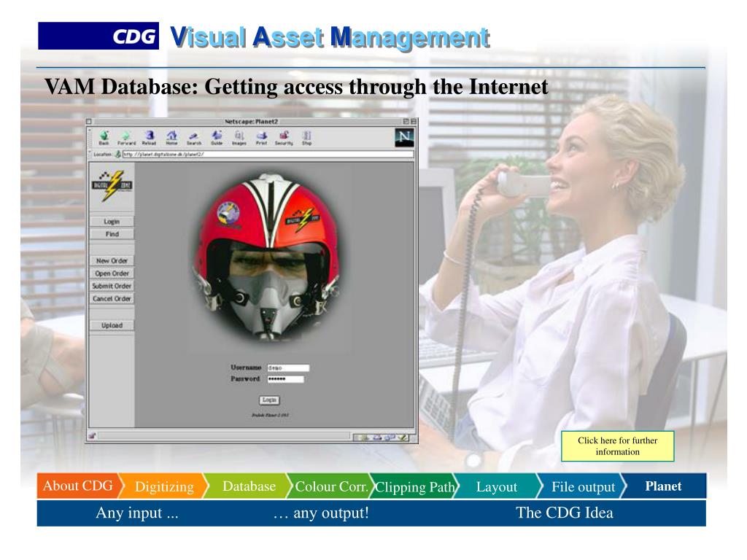This screenshot has height=560, width=747.
Task: Go to Home via Netscape toolbar
Action: [171, 138]
